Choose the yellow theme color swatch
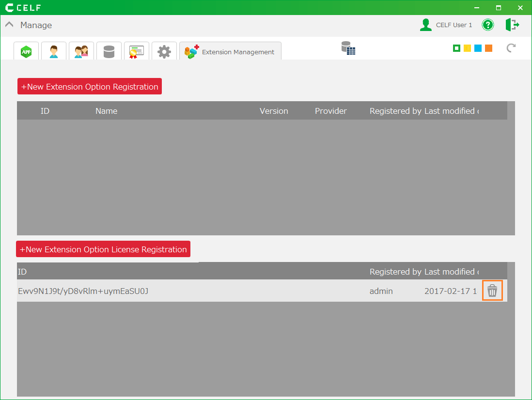This screenshot has width=532, height=400. (467, 48)
